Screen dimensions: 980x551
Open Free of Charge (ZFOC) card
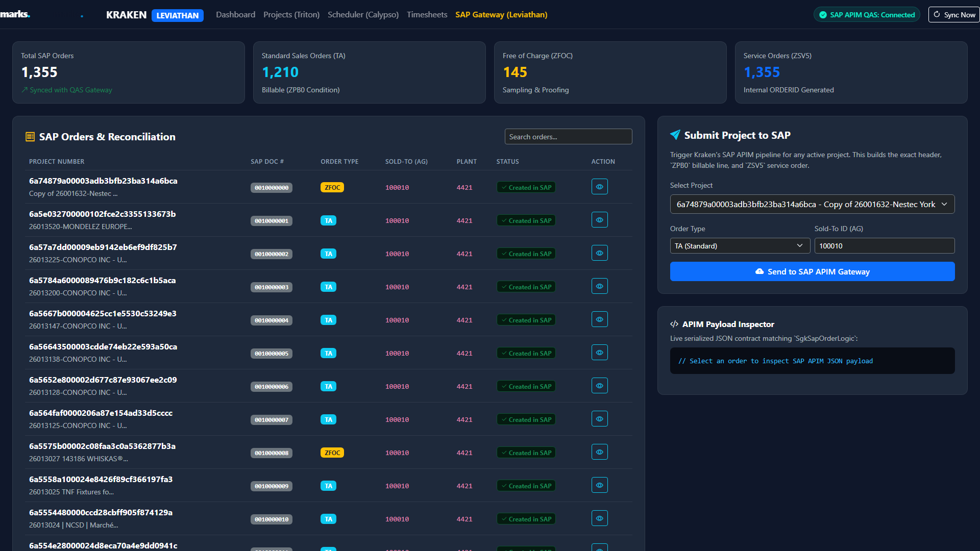click(x=610, y=72)
